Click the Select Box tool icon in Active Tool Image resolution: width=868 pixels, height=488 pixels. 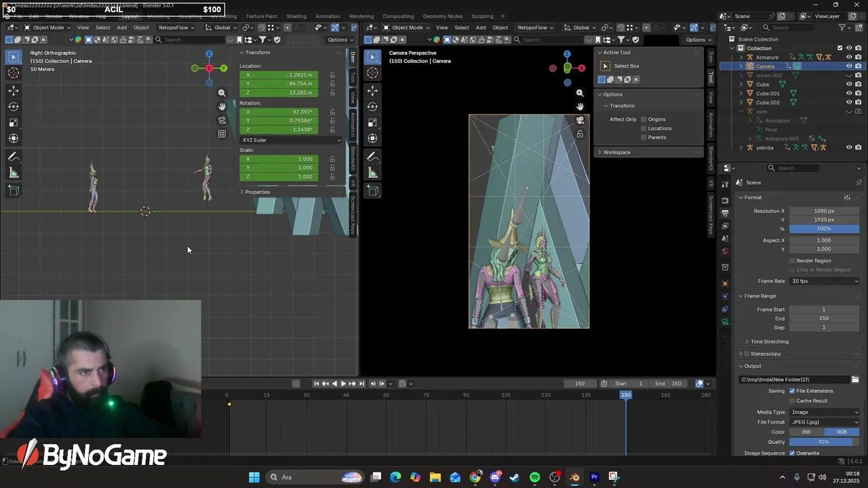pyautogui.click(x=606, y=66)
